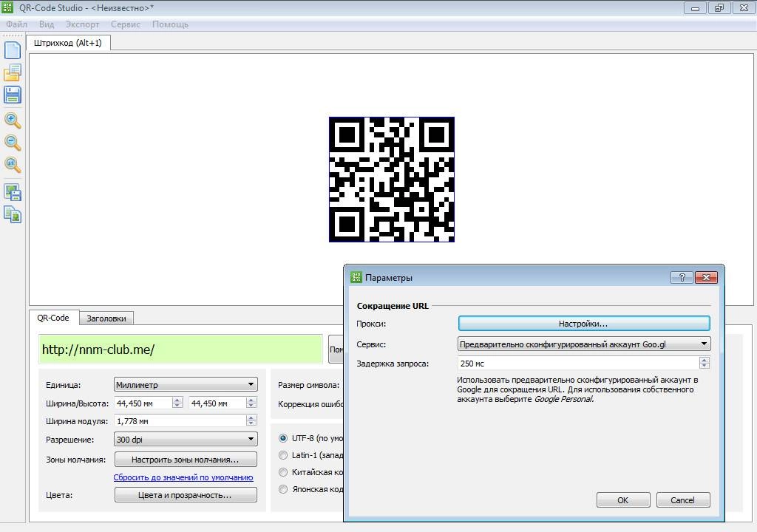The width and height of the screenshot is (757, 532).
Task: Select the Японская encoding radio button
Action: click(x=283, y=489)
